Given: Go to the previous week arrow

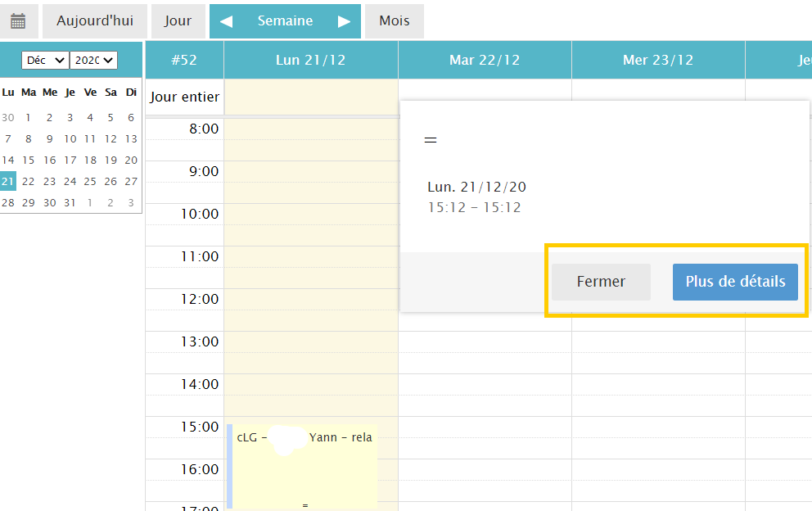Looking at the screenshot, I should coord(227,21).
